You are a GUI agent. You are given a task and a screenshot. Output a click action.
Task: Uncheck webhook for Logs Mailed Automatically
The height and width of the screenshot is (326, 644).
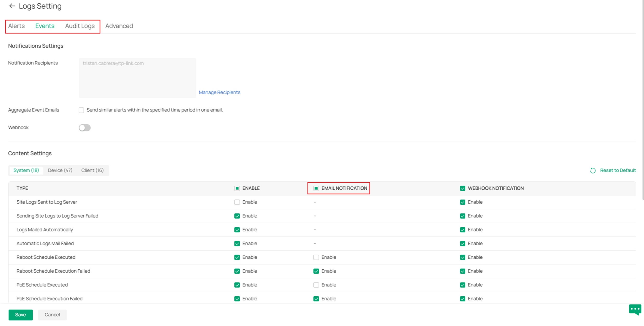(462, 230)
